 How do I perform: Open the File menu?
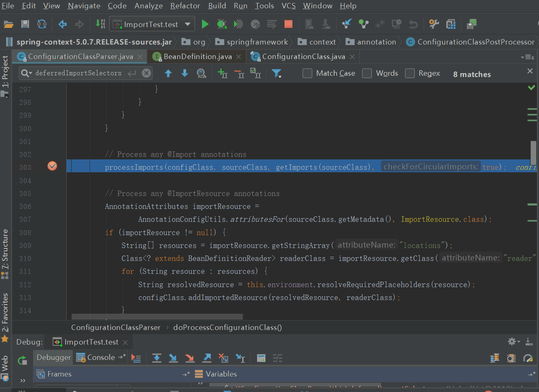pos(8,6)
